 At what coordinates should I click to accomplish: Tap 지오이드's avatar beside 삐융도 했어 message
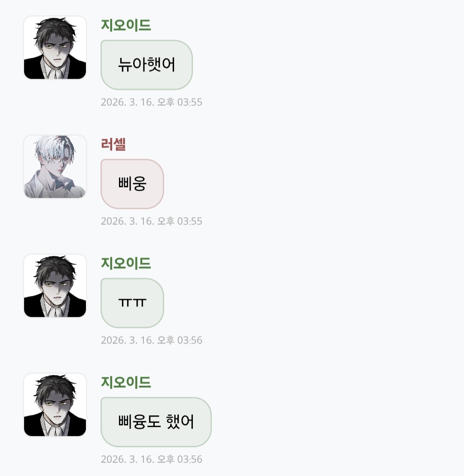55,405
